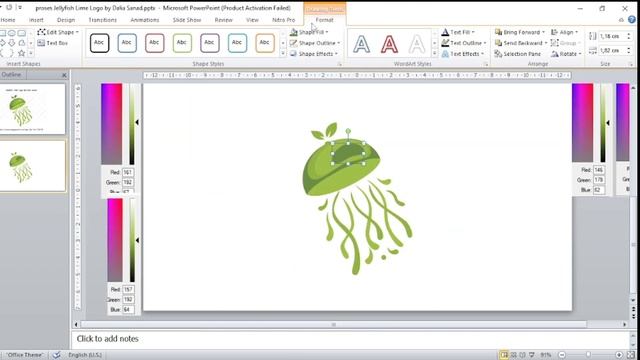
Task: Switch to the Outline pane tab
Action: 11,75
